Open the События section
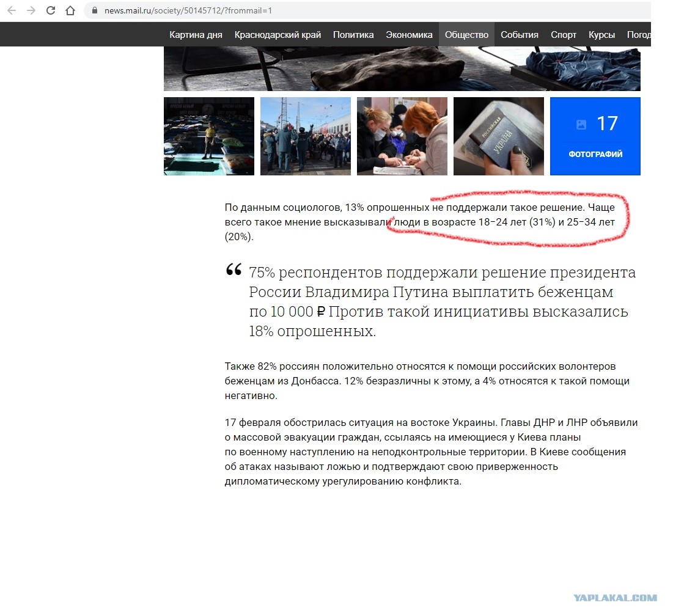 coord(520,35)
